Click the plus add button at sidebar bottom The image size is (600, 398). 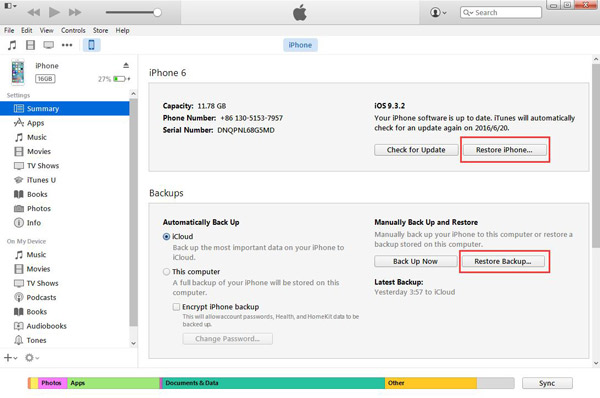click(x=10, y=358)
